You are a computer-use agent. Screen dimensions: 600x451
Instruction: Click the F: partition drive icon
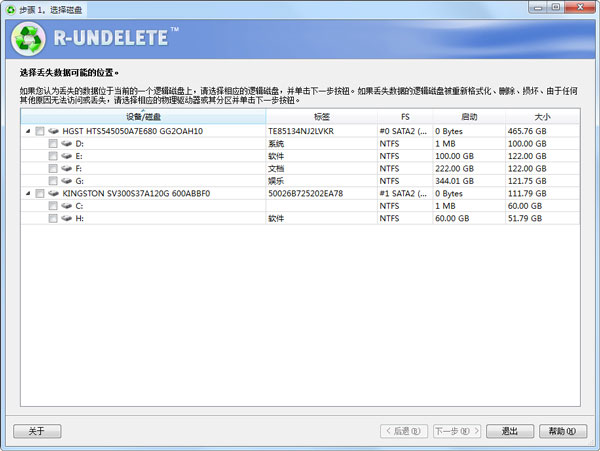point(67,168)
